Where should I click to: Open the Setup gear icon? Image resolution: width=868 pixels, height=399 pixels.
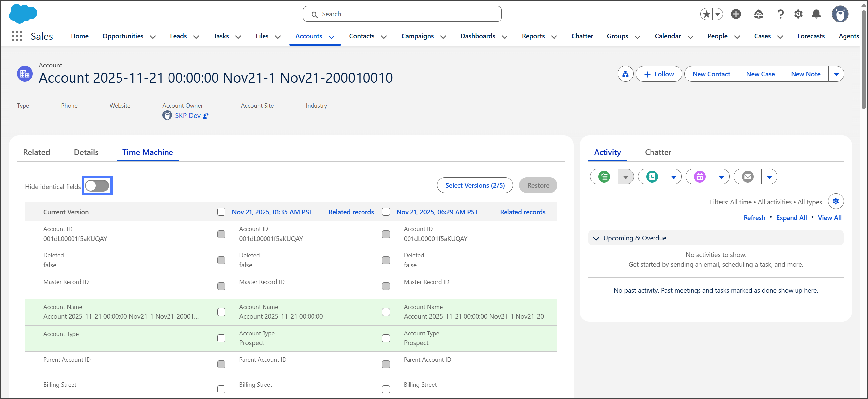coord(798,14)
